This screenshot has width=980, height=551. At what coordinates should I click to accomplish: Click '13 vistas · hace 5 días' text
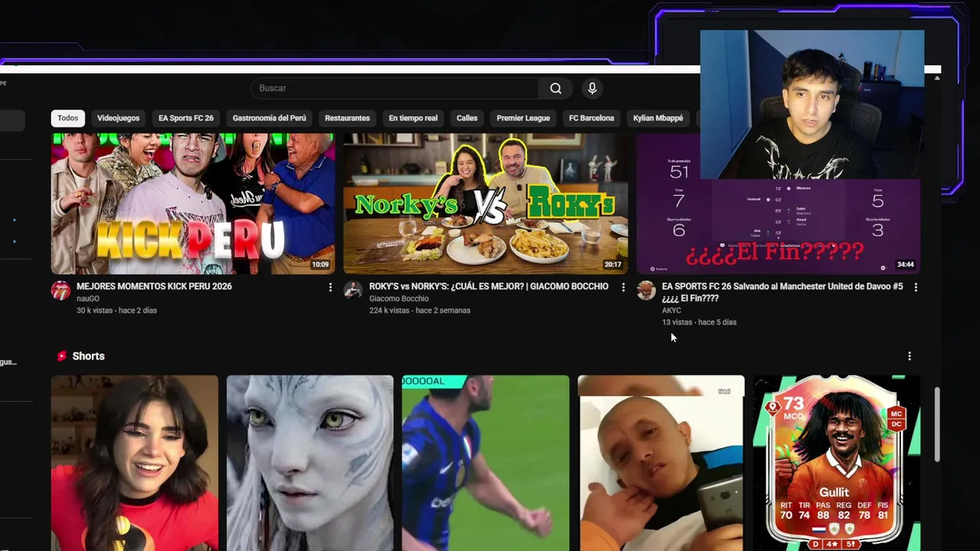tap(699, 322)
